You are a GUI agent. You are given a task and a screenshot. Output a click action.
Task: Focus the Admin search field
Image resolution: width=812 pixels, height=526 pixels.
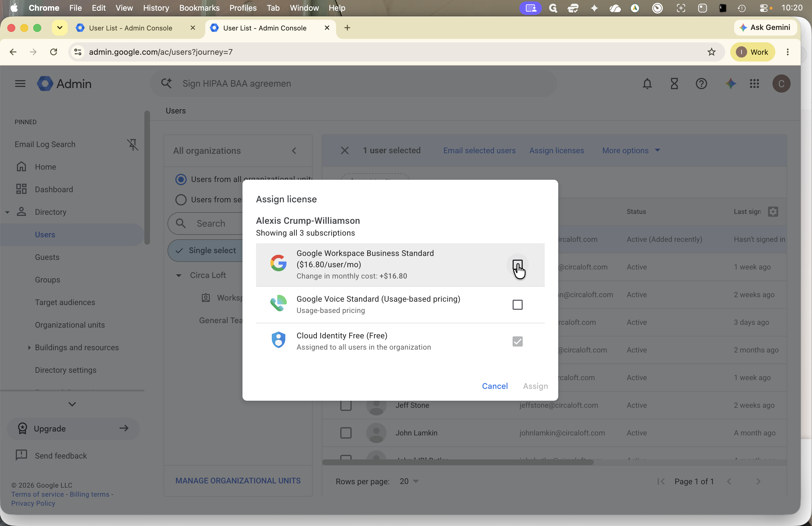pos(354,84)
